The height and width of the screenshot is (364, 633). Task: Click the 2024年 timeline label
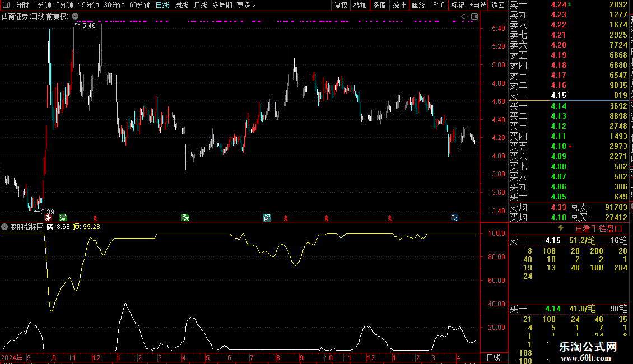(12, 357)
